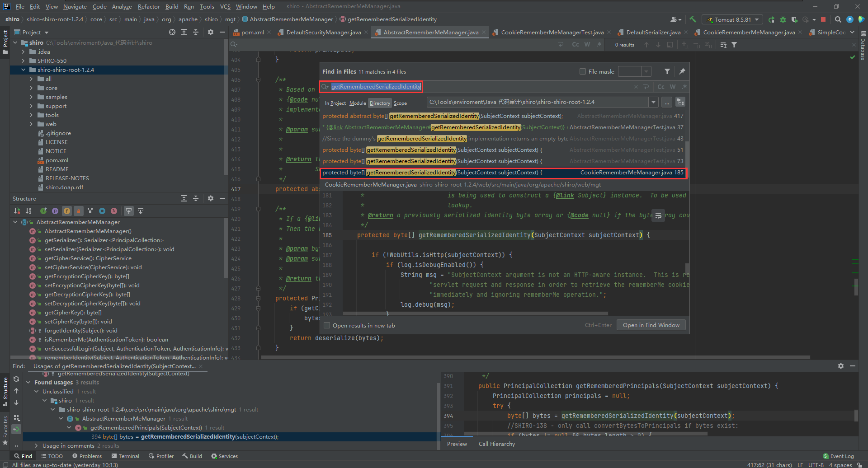Image resolution: width=868 pixels, height=468 pixels.
Task: Open Search Everywhere magnifier in the toolbar
Action: pos(838,19)
